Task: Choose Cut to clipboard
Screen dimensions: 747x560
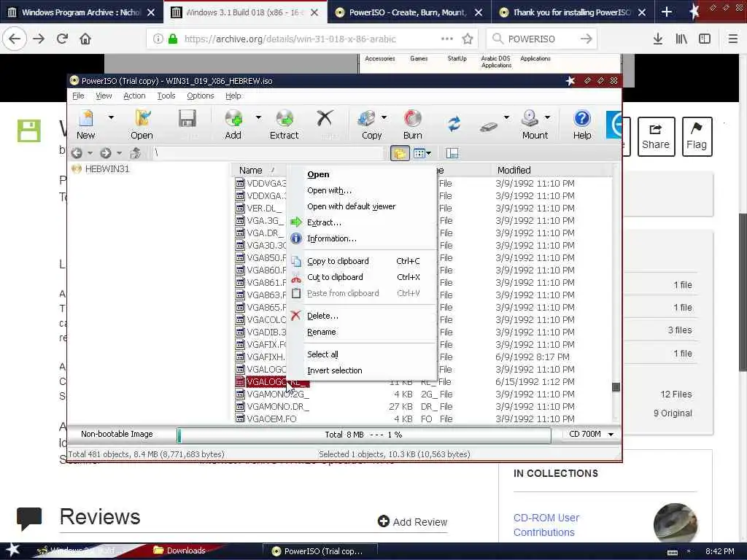Action: [x=363, y=277]
